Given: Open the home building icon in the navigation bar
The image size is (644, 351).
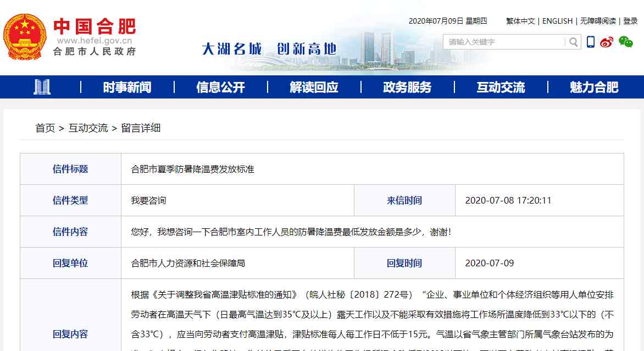Looking at the screenshot, I should click(x=42, y=87).
